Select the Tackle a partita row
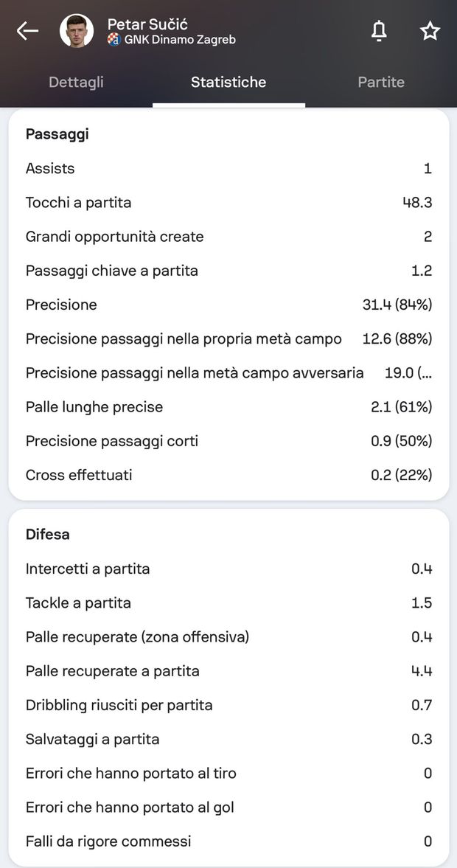This screenshot has width=457, height=868. (x=228, y=603)
